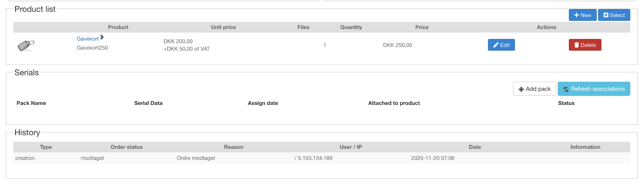644x181 pixels.
Task: Click the Order status header in History
Action: [126, 147]
